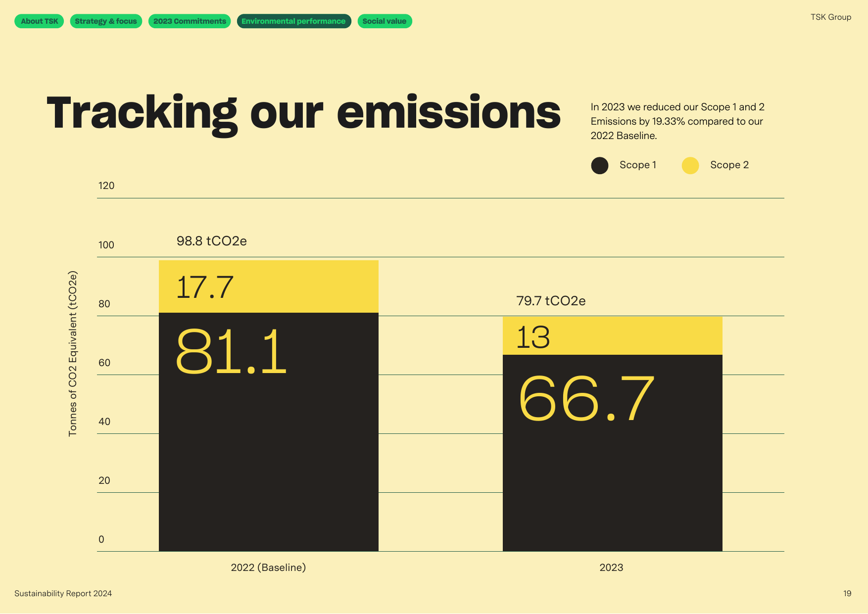Click the Scope 1 legend label
The image size is (868, 614).
[638, 165]
